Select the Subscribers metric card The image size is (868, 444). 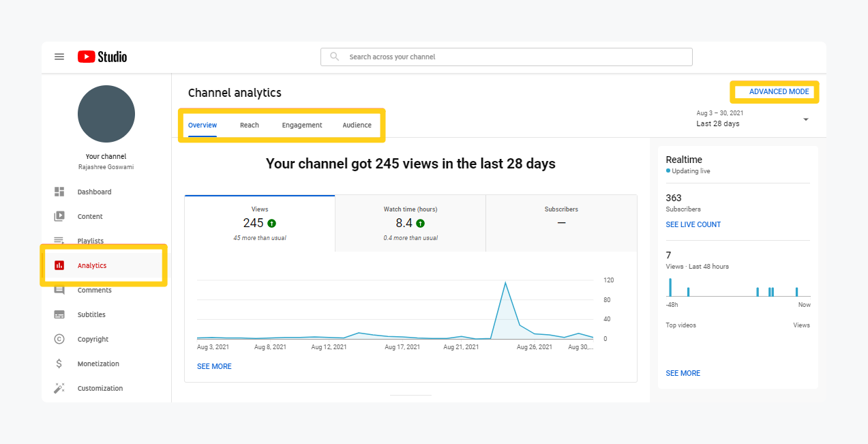click(x=561, y=222)
